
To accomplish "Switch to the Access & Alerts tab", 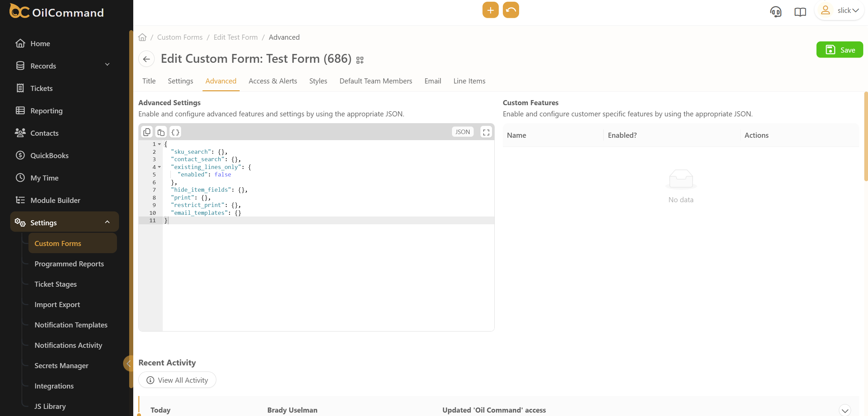I will pos(273,81).
